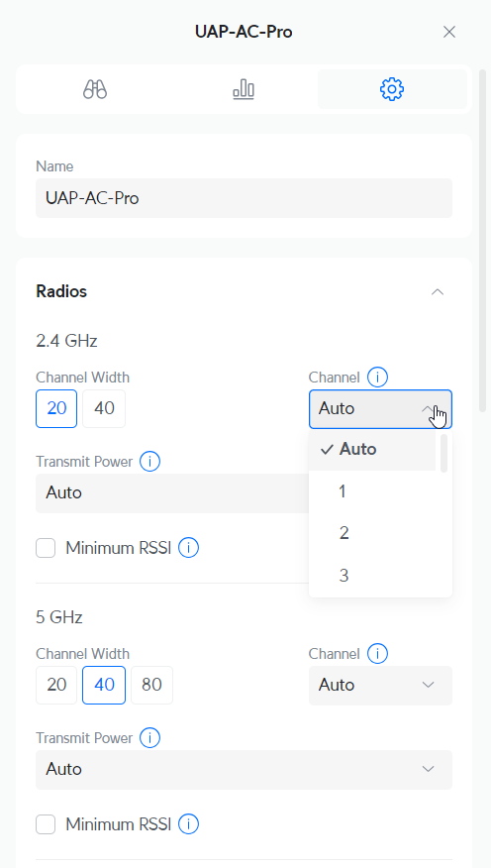This screenshot has width=491, height=868.
Task: Open the bar chart statistics tab
Action: point(244,89)
